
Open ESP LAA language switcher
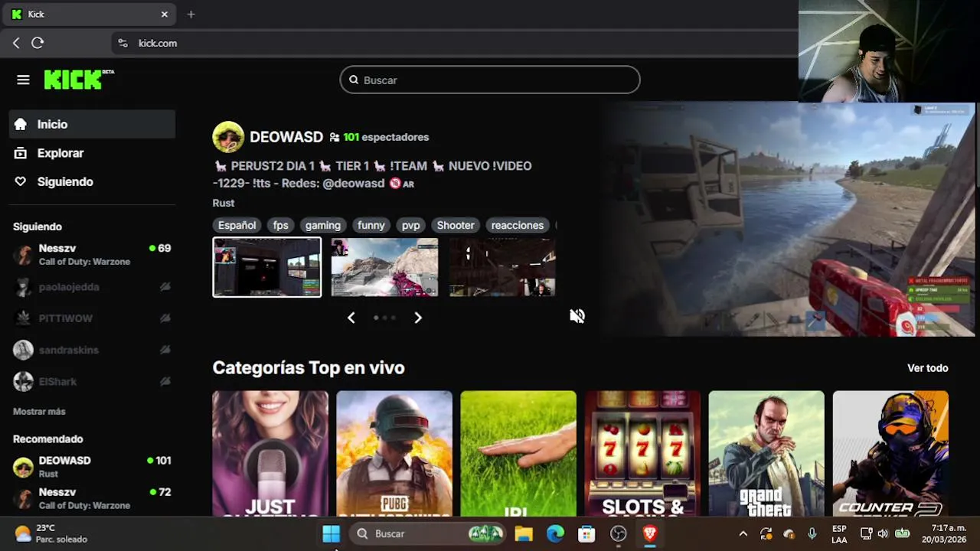839,533
